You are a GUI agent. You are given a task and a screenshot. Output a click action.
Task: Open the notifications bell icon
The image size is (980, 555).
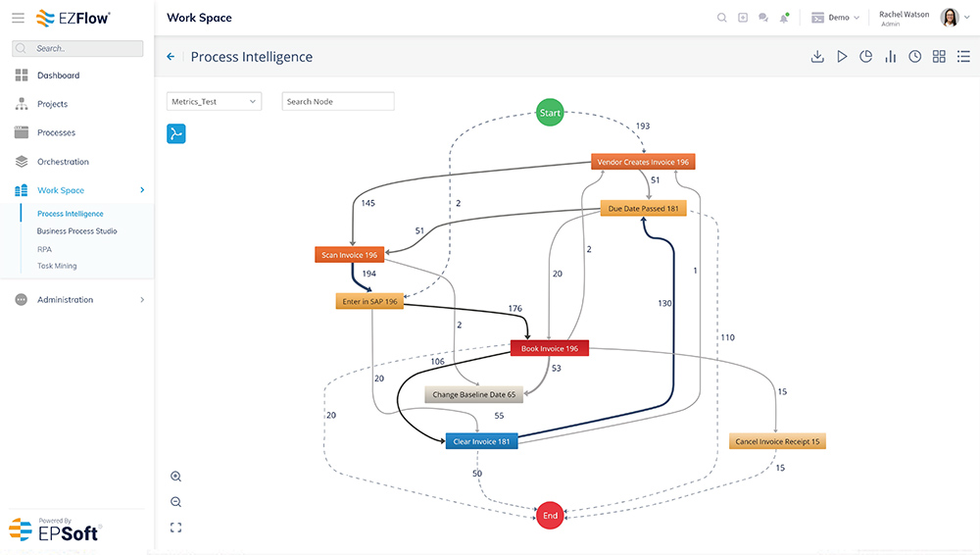[x=784, y=18]
